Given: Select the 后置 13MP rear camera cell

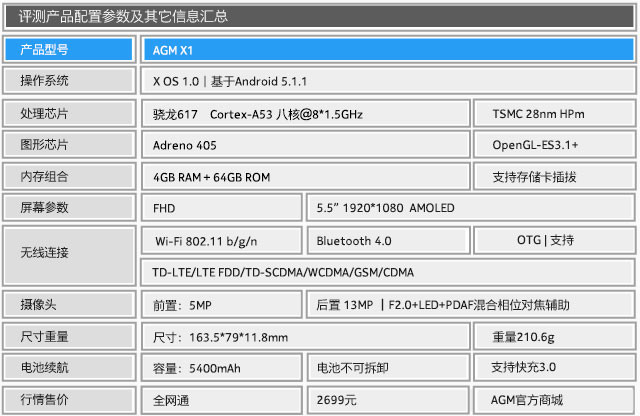Looking at the screenshot, I should point(470,305).
